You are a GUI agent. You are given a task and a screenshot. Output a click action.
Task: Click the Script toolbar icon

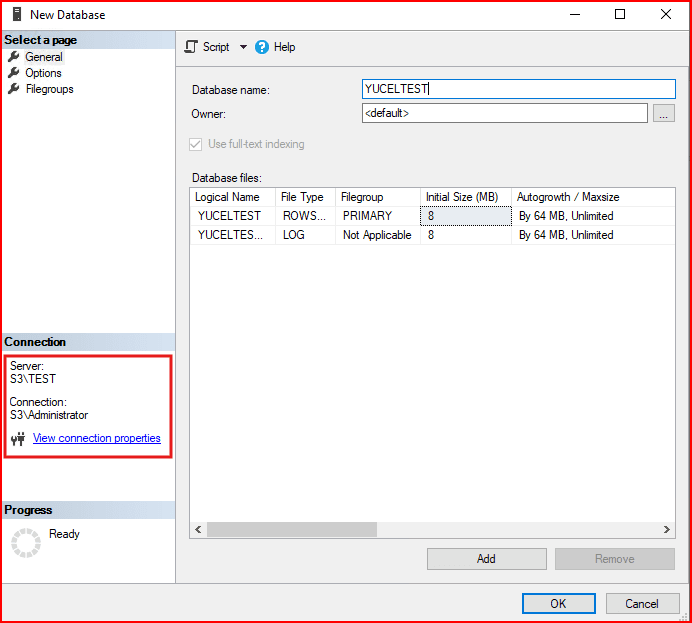(192, 47)
